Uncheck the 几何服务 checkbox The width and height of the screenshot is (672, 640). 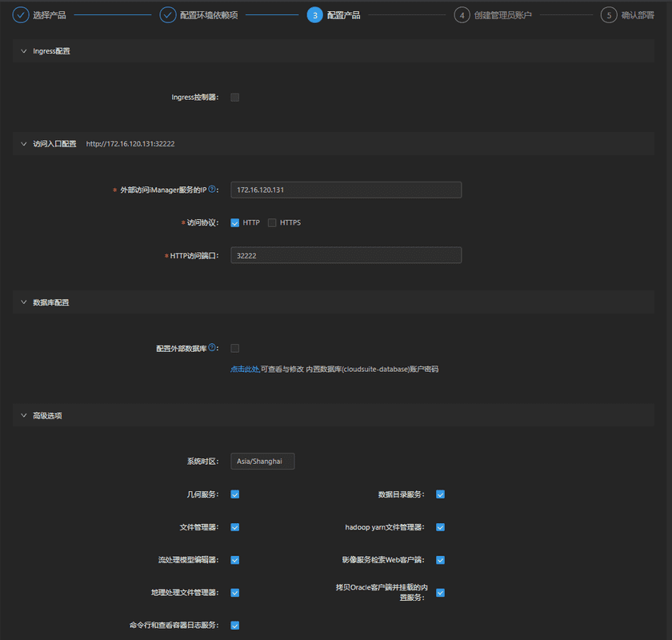235,494
